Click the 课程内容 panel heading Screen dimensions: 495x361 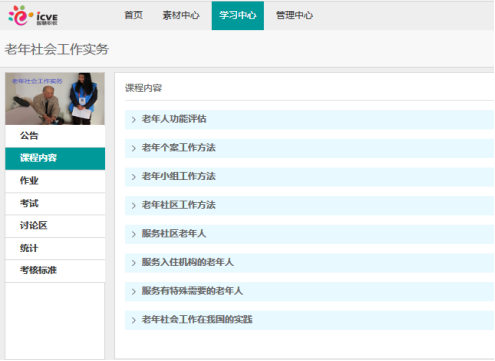pos(143,88)
